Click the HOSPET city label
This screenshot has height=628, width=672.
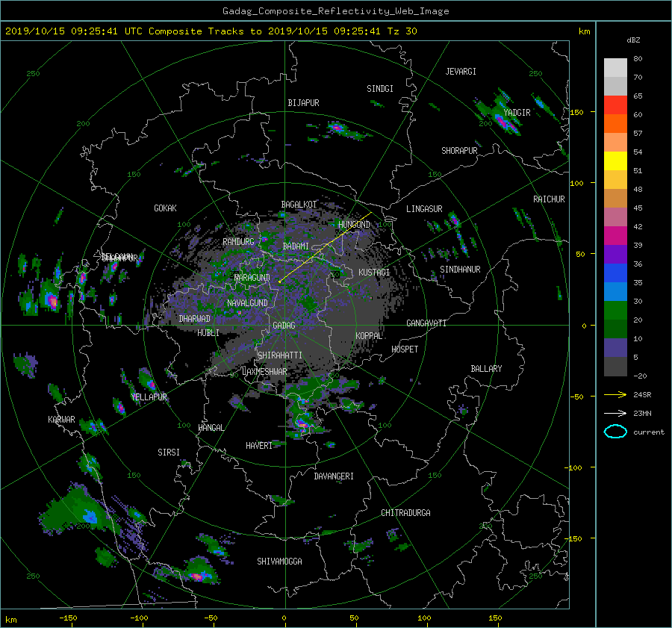coord(405,349)
